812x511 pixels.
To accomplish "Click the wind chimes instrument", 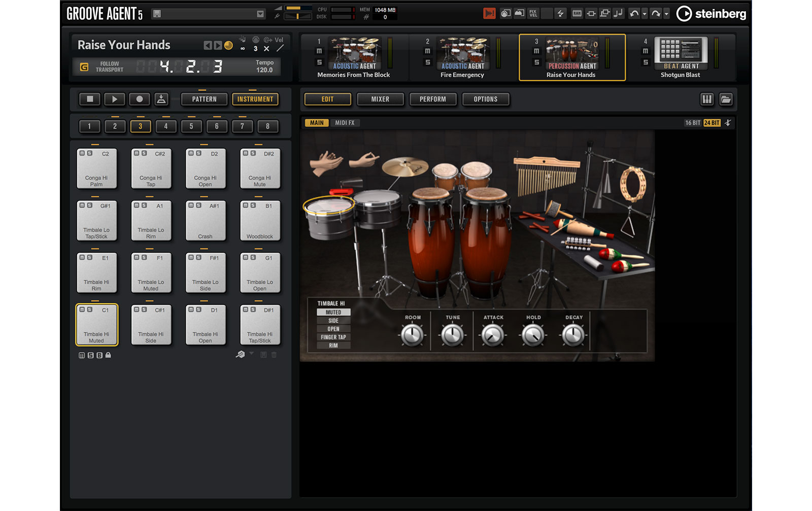I will tap(546, 176).
